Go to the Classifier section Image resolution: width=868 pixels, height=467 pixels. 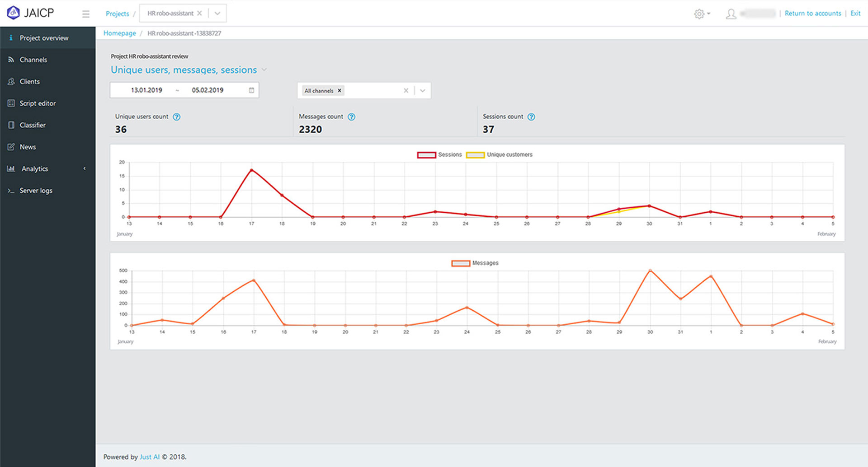32,125
